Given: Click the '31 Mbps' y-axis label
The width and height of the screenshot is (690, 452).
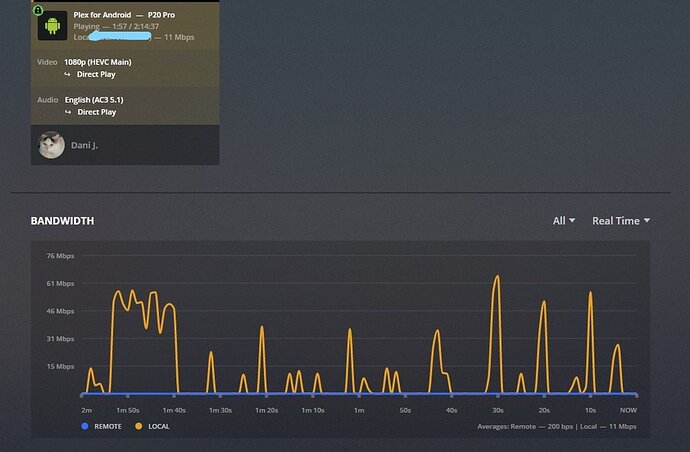Looking at the screenshot, I should [60, 339].
